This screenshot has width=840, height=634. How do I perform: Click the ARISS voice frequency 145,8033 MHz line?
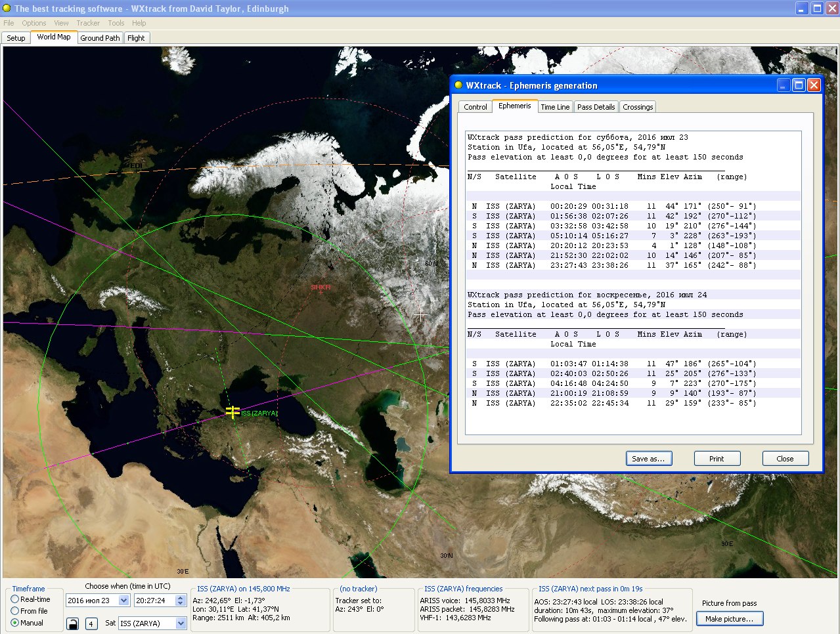(465, 601)
